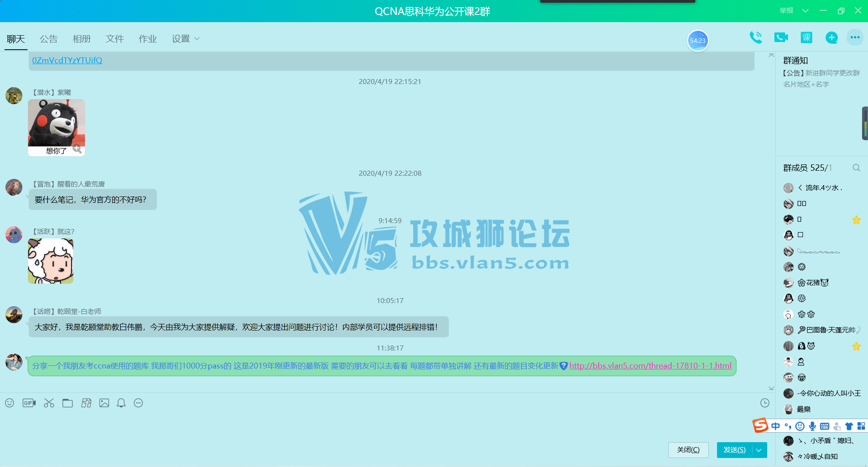
Task: Open the Sogou soft keyboard
Action: (x=825, y=426)
